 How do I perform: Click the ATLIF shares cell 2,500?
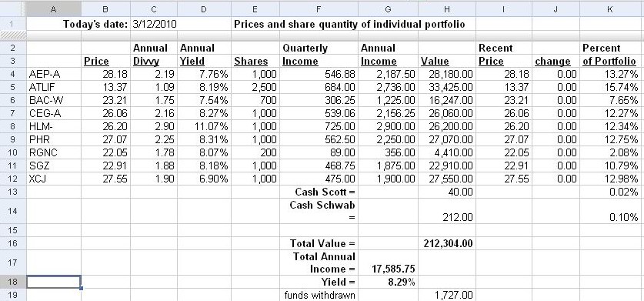pyautogui.click(x=255, y=87)
